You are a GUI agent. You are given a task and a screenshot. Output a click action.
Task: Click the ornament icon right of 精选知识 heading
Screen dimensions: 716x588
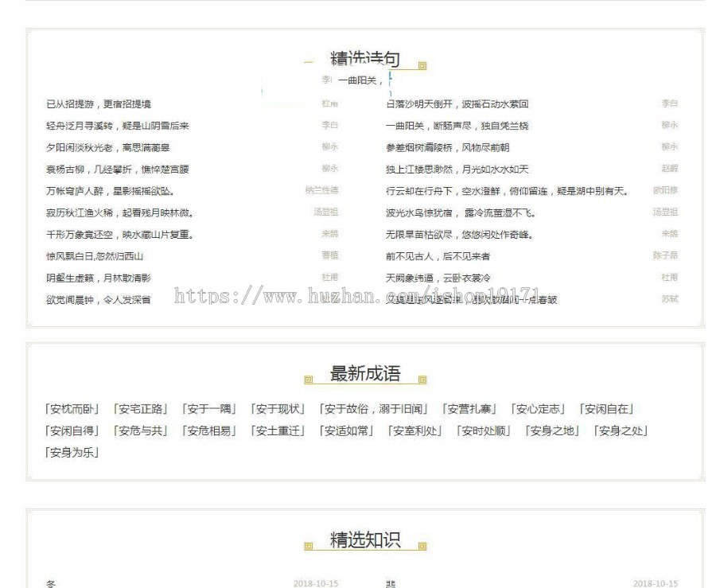coord(422,546)
